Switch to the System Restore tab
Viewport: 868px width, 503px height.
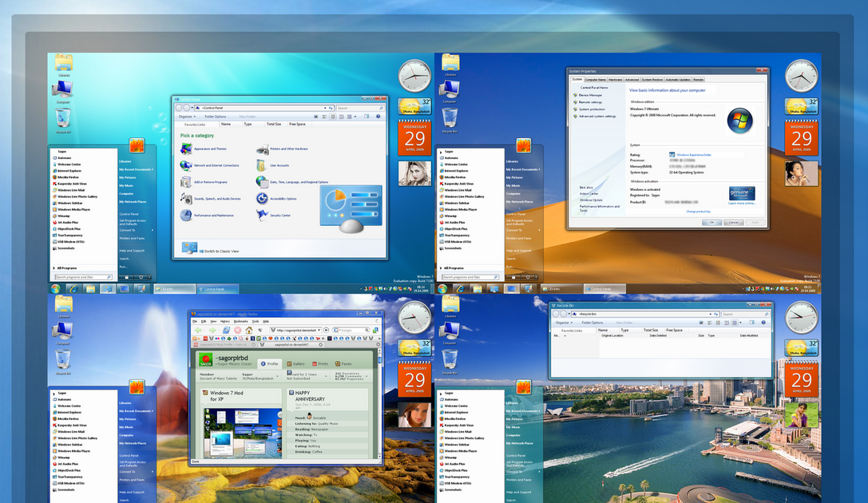652,80
